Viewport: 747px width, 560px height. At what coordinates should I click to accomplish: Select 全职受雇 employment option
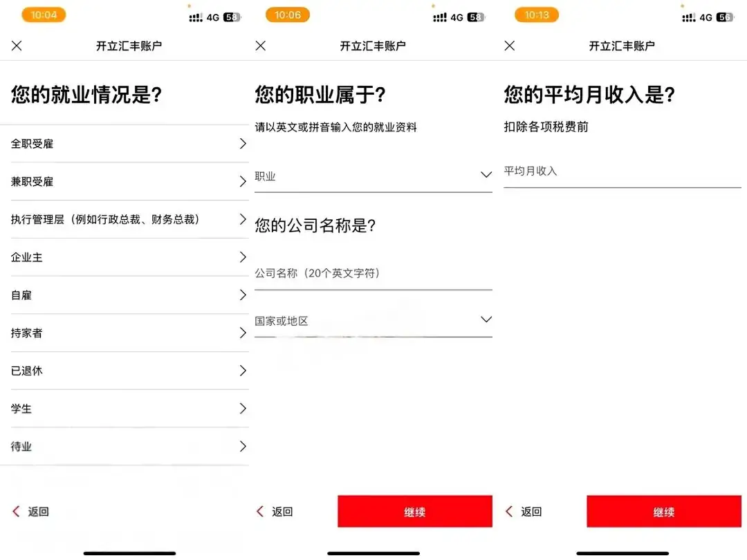point(129,144)
